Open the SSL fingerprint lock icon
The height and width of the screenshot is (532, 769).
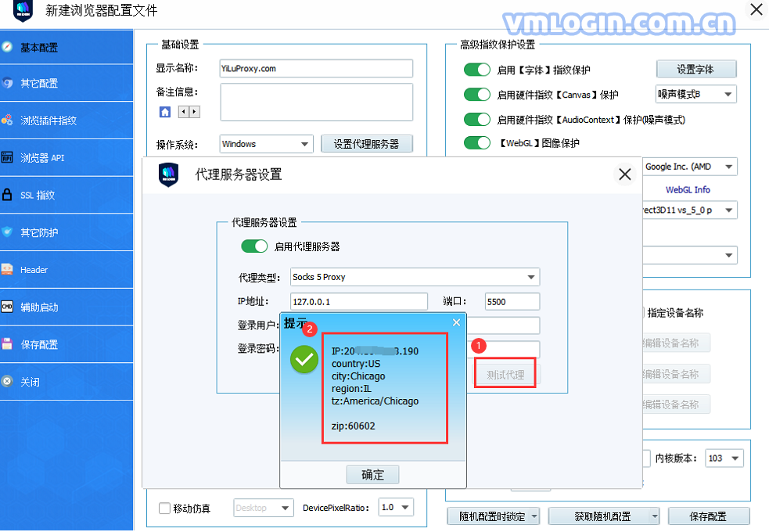[7, 195]
